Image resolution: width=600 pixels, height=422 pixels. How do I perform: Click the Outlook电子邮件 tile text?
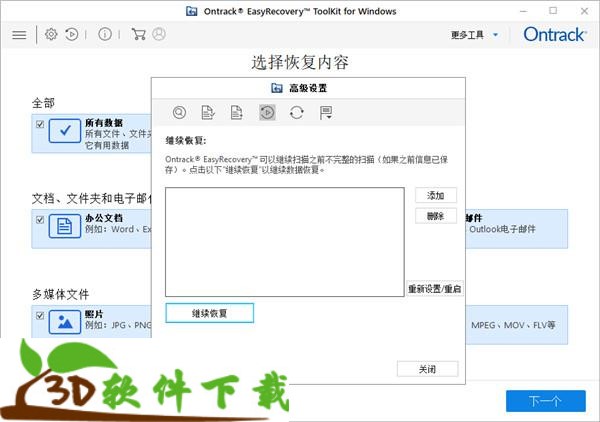click(502, 229)
